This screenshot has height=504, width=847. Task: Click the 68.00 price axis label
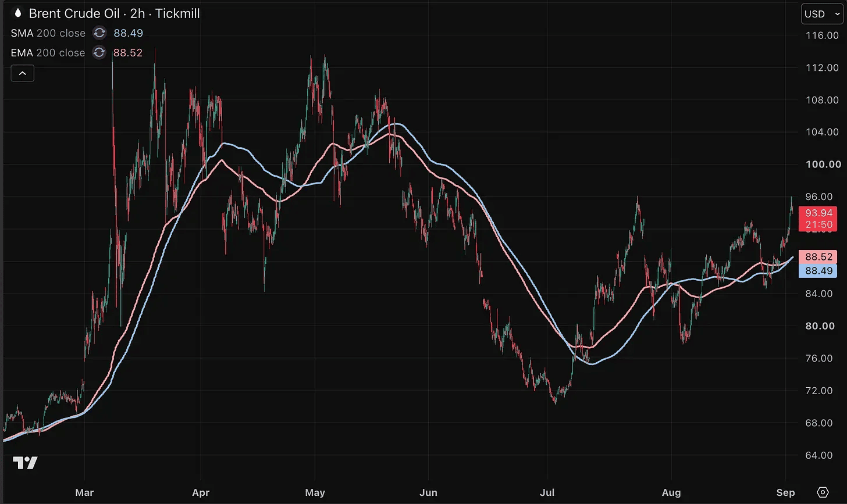tap(818, 423)
